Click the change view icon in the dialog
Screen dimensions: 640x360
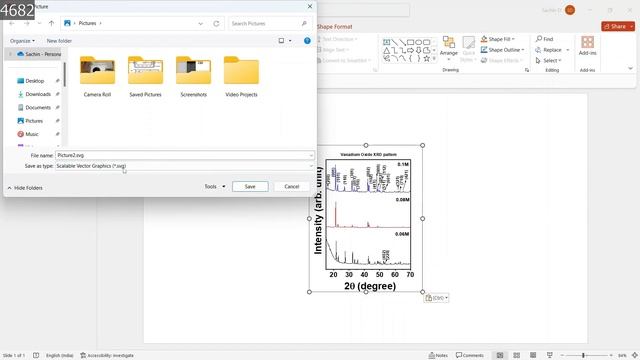(281, 40)
